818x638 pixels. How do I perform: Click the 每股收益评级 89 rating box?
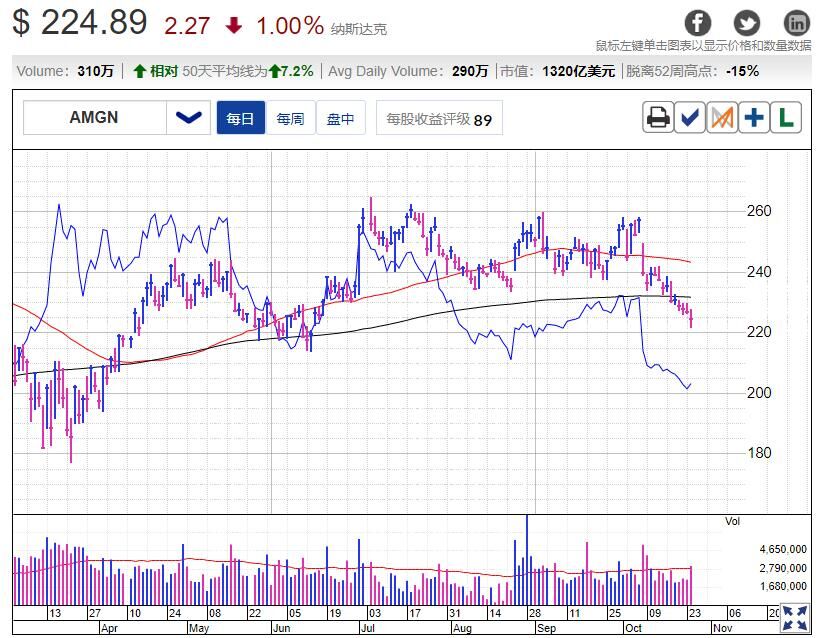[x=439, y=118]
